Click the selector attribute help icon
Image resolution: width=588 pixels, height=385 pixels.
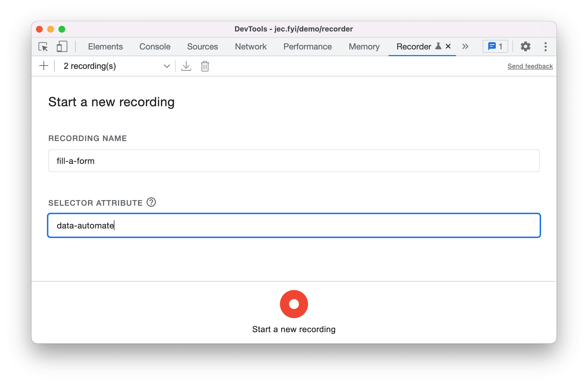coord(151,202)
